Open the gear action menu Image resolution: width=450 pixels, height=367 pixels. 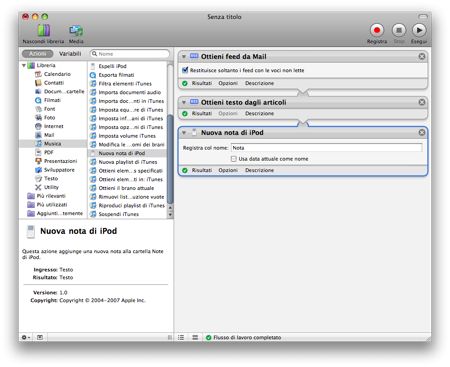tap(26, 337)
